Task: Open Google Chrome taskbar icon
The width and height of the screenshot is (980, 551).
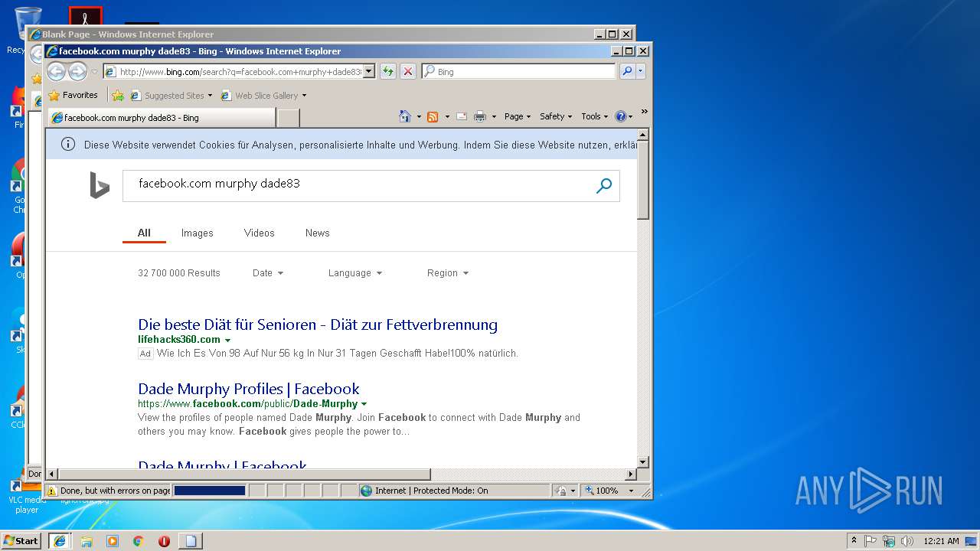Action: tap(139, 541)
